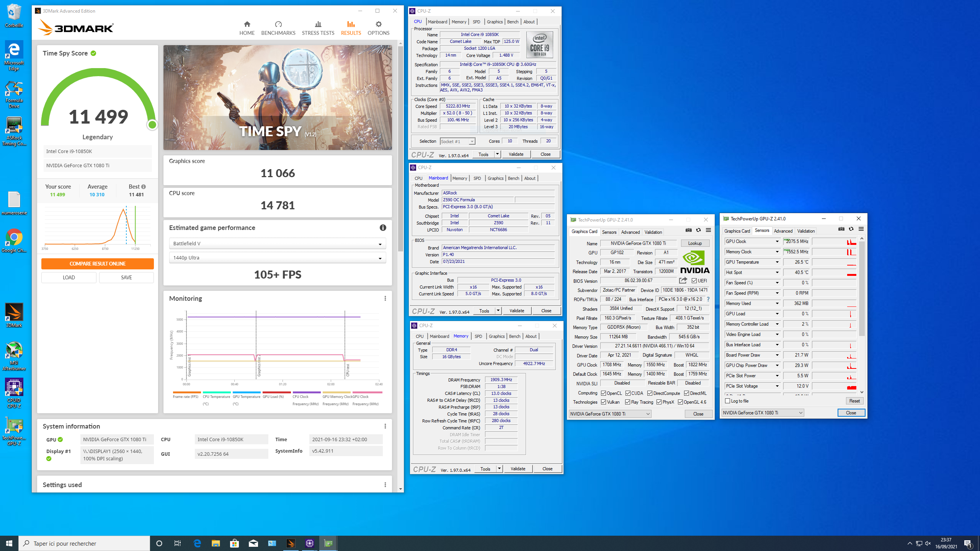Toggle OpenCL checkbox in GPU-Z
The height and width of the screenshot is (551, 980).
tap(603, 393)
